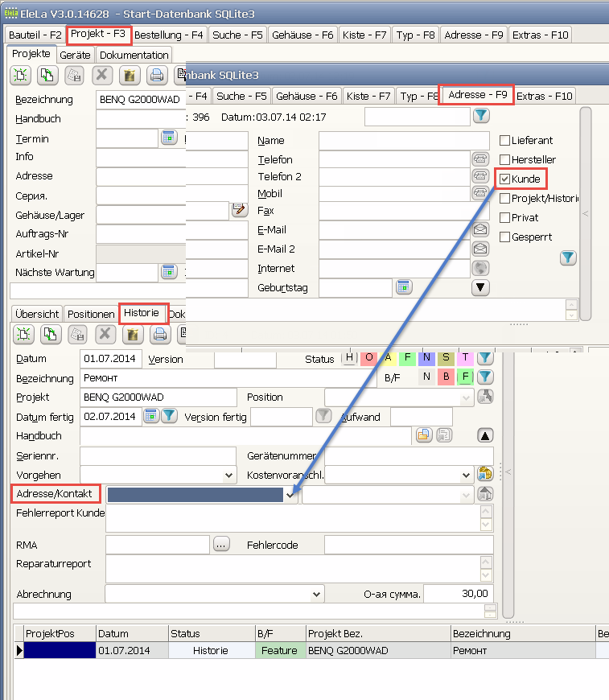Open calendar picker next to Geburtstag
The height and width of the screenshot is (700, 609).
[x=404, y=287]
